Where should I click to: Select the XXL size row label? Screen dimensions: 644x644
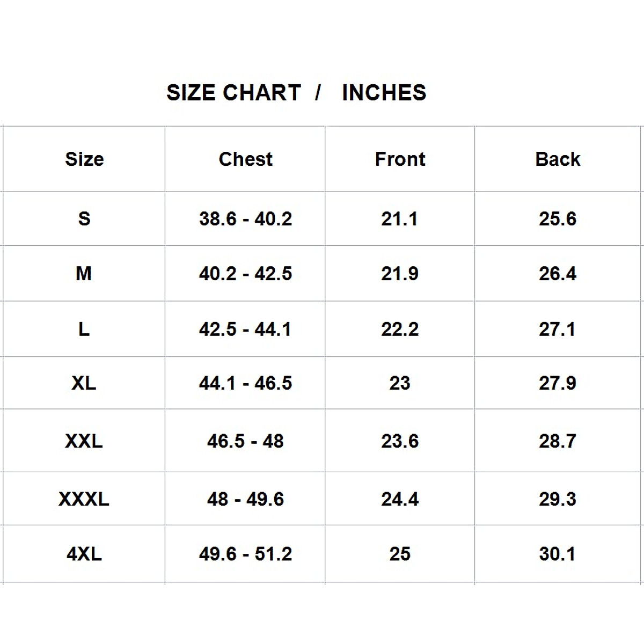pos(84,441)
